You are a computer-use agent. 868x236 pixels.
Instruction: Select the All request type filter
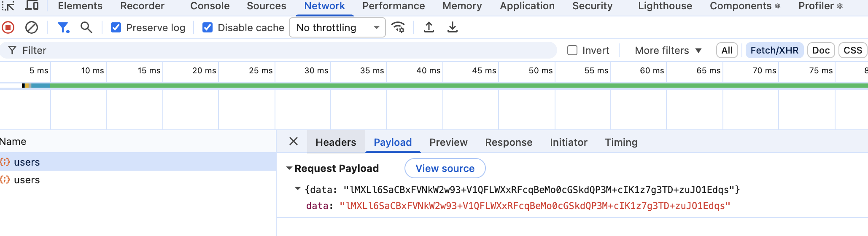tap(727, 51)
